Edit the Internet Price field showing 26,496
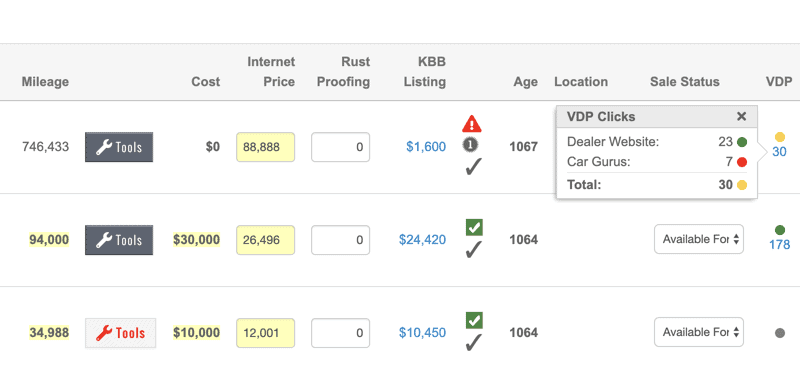This screenshot has width=800, height=378. [x=265, y=240]
